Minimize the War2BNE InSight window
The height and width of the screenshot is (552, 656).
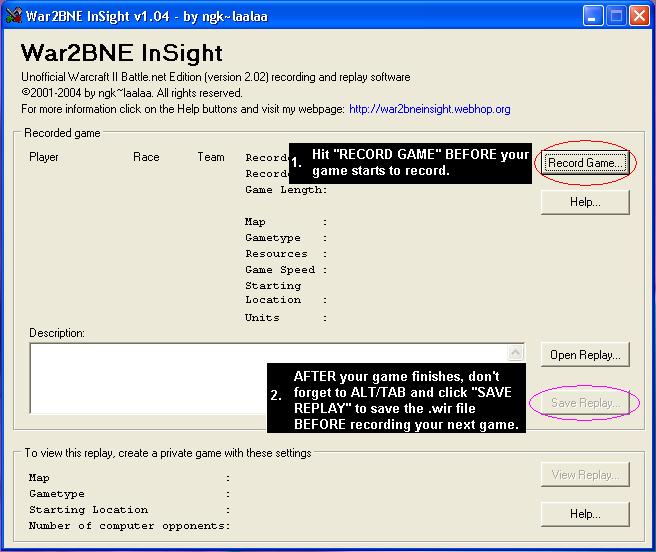coord(592,16)
